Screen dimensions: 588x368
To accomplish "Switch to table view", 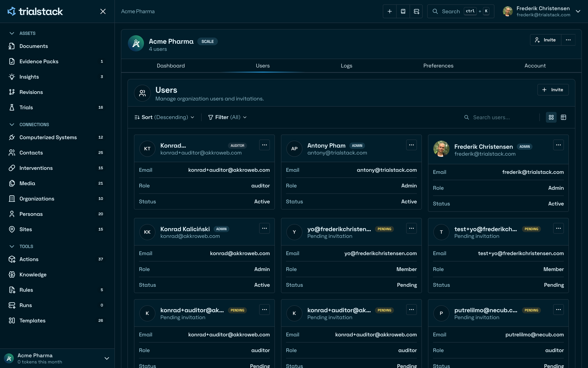I will coord(563,117).
